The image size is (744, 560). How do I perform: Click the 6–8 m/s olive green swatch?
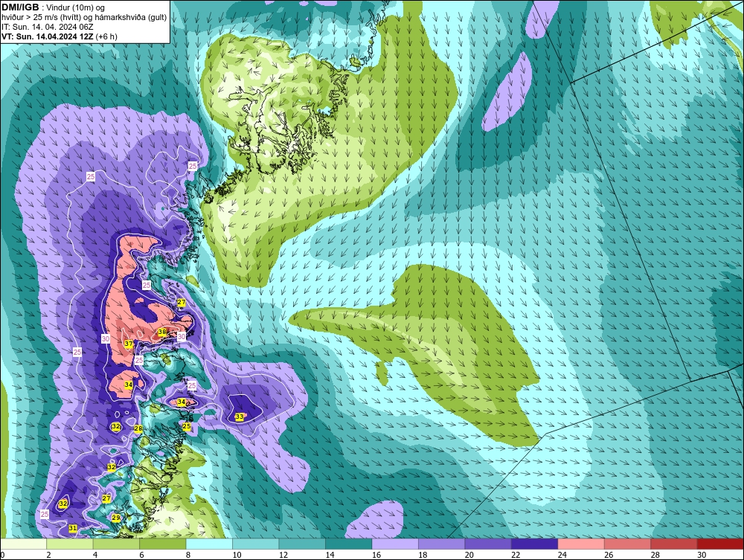pos(163,544)
